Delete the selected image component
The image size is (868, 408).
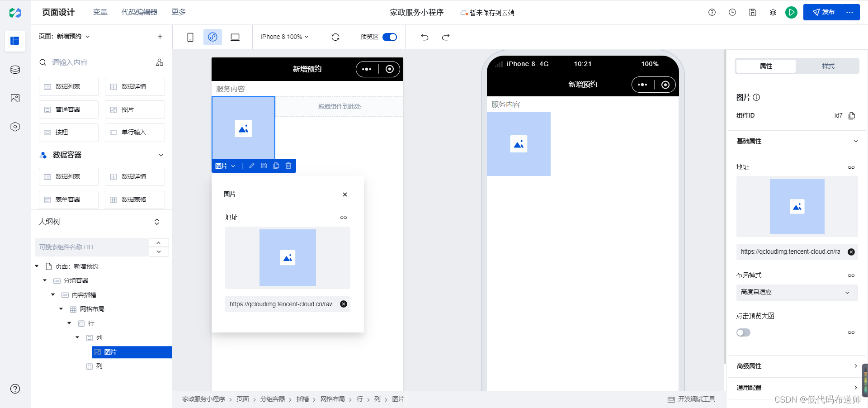(288, 166)
